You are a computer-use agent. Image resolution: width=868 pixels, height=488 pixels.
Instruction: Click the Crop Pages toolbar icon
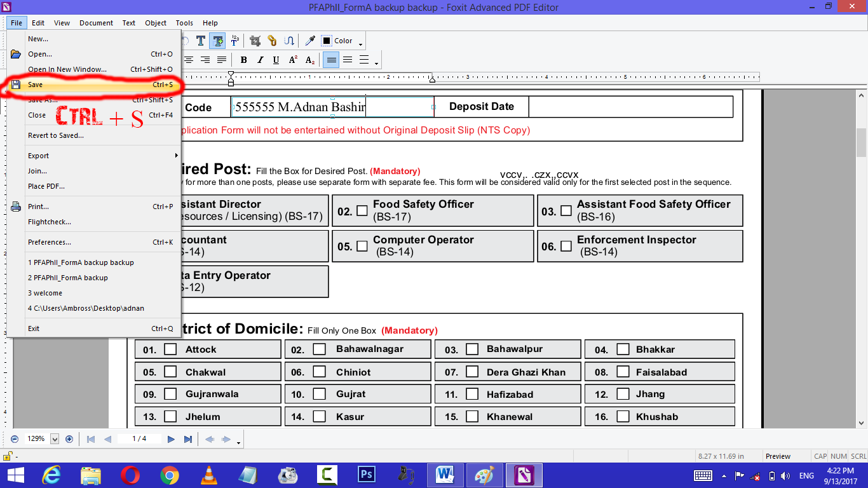tap(255, 40)
